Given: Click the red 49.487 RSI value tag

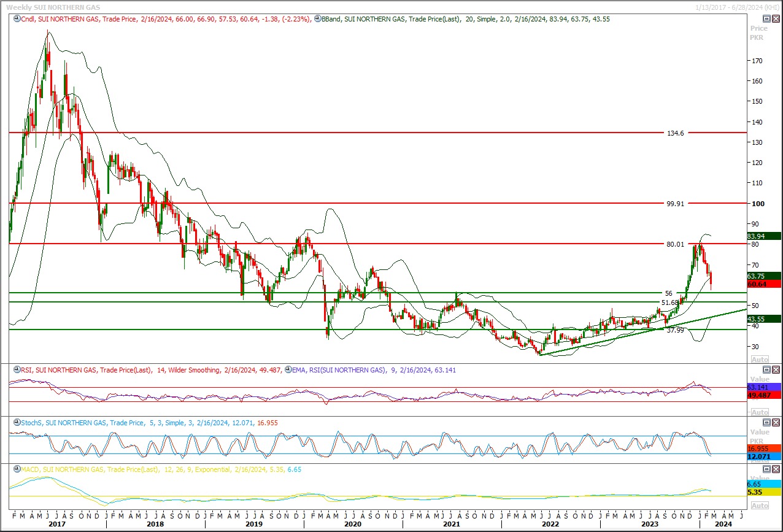Looking at the screenshot, I should pos(763,395).
